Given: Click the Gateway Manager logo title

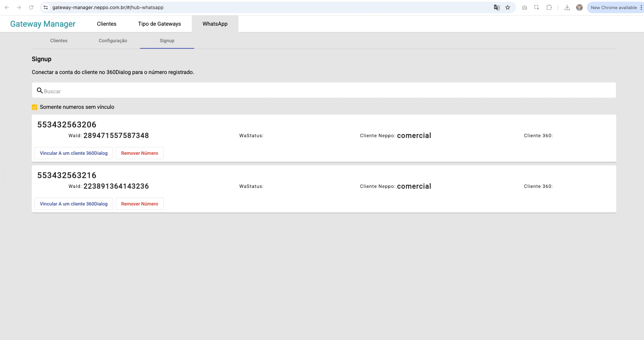Looking at the screenshot, I should coord(43,24).
